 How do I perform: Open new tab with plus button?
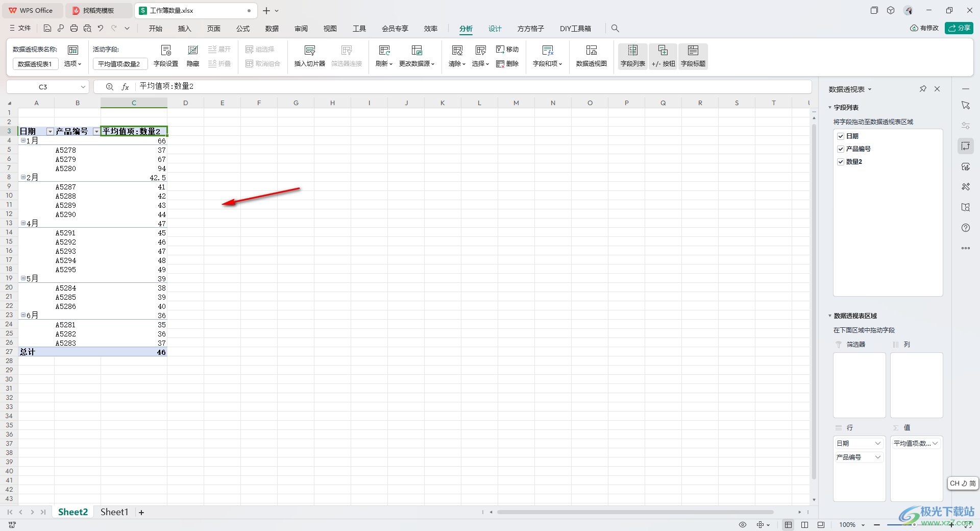pyautogui.click(x=266, y=11)
